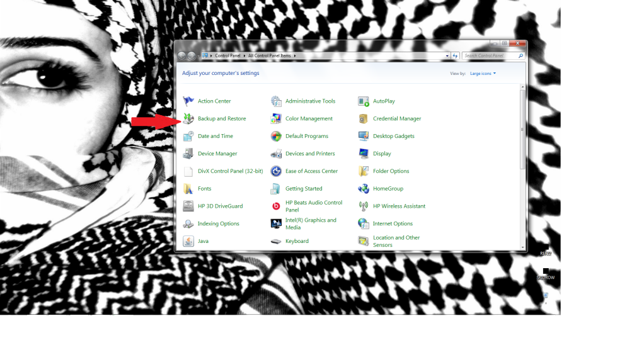Click the Administrative Tools icon
Image resolution: width=644 pixels, height=355 pixels.
(276, 101)
